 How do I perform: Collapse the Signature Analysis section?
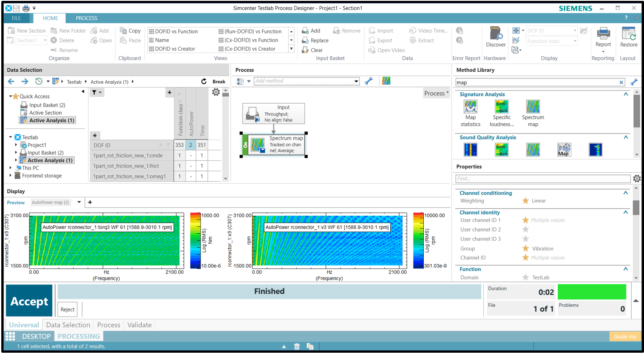(x=626, y=94)
